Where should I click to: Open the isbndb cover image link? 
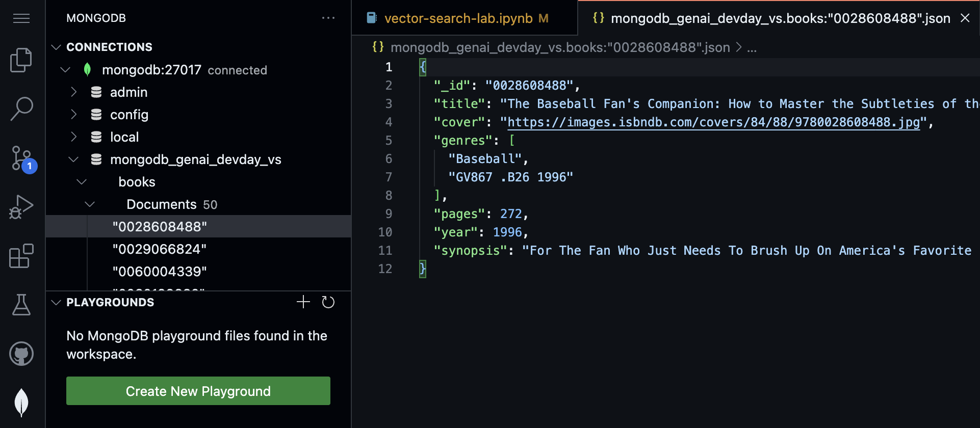[714, 122]
